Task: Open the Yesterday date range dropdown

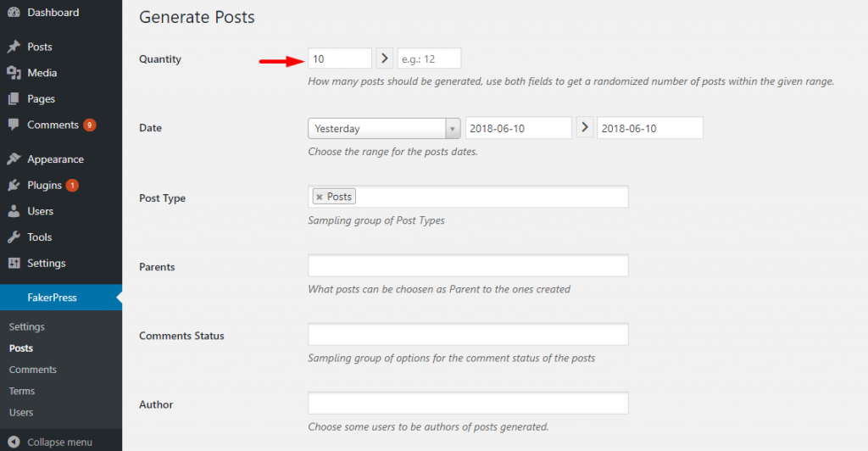Action: pyautogui.click(x=384, y=129)
